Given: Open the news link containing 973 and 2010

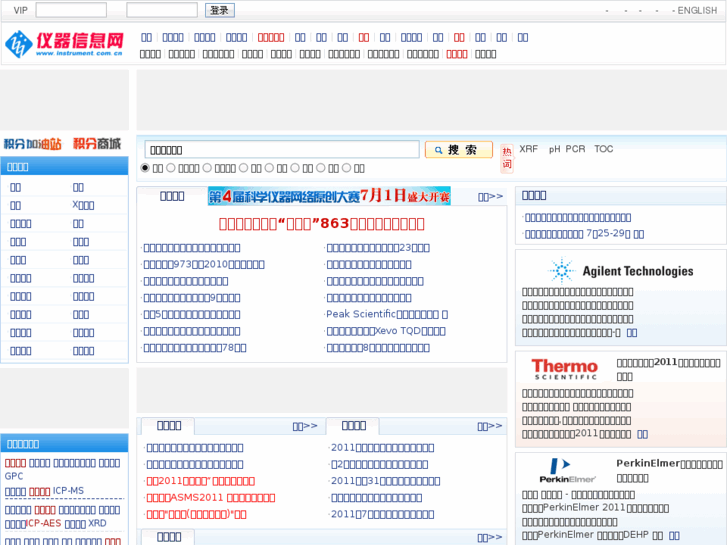Looking at the screenshot, I should [x=204, y=264].
